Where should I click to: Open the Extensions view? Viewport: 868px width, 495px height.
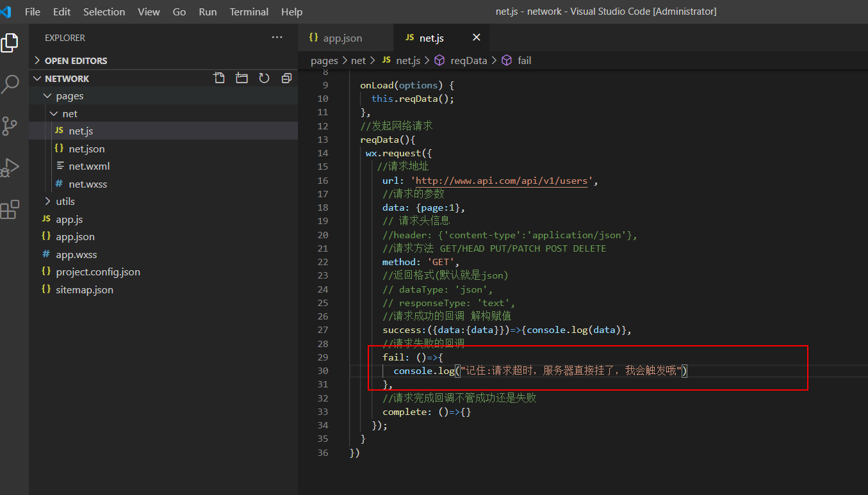click(10, 209)
